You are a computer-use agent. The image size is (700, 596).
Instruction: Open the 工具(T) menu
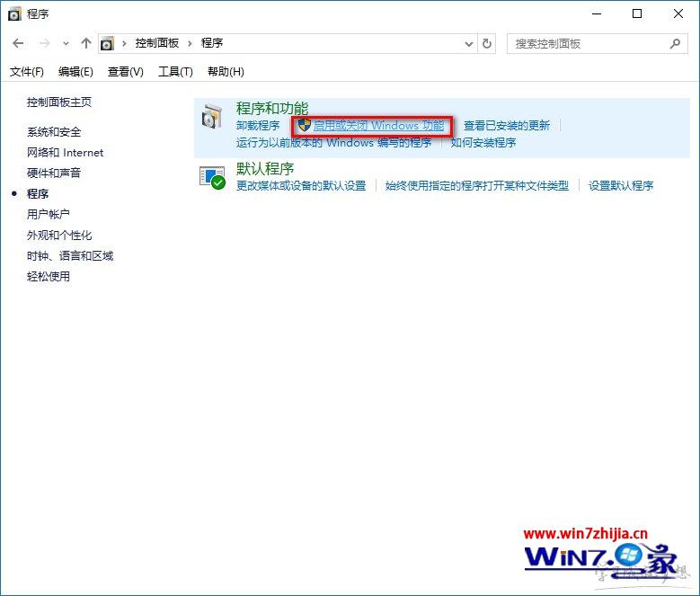[175, 72]
